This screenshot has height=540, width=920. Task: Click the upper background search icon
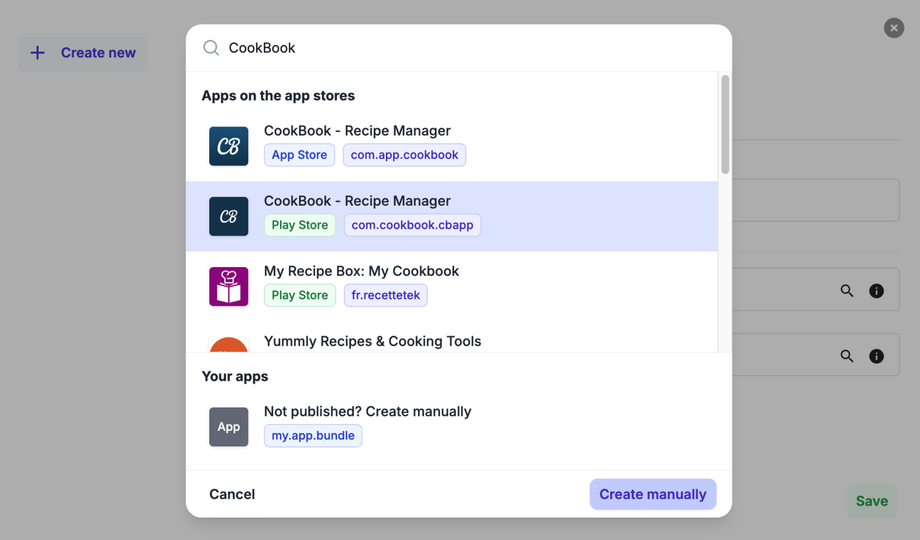tap(847, 291)
